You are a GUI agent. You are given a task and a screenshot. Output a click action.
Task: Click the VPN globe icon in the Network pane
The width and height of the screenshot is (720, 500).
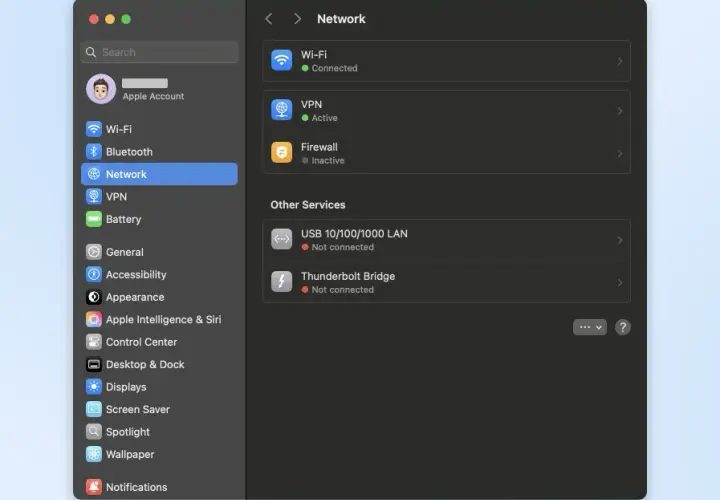click(281, 110)
